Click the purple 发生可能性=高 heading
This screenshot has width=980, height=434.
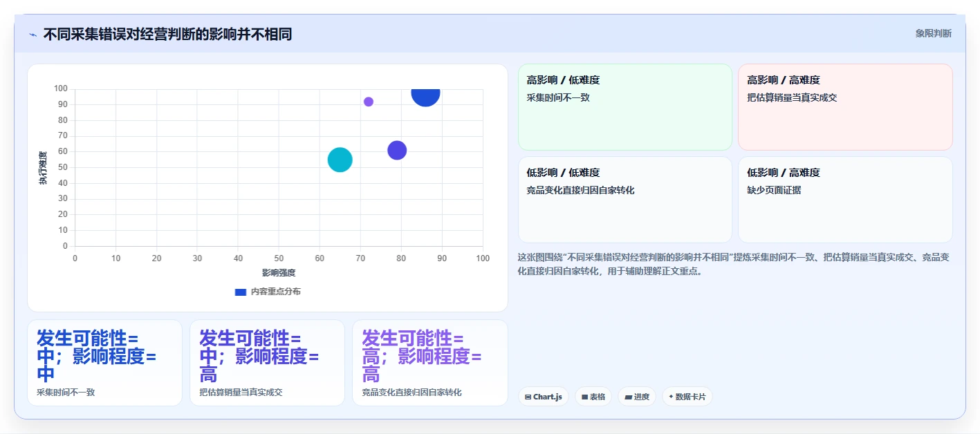click(x=422, y=357)
